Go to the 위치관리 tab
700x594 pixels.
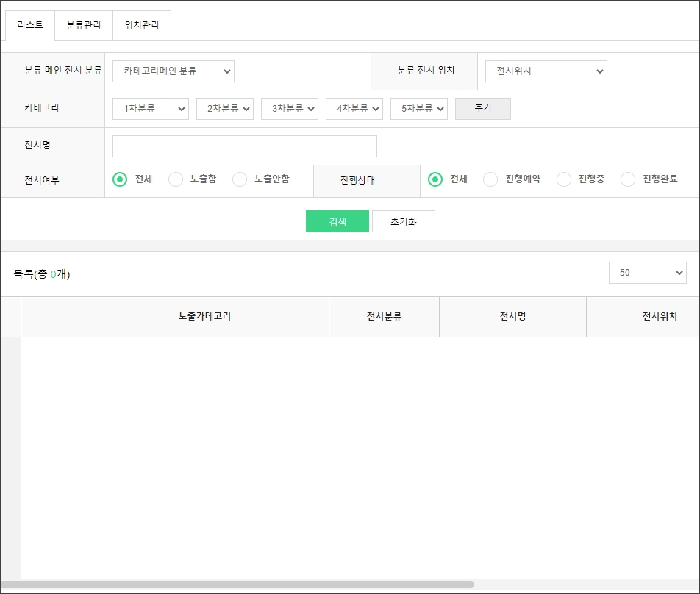coord(142,26)
